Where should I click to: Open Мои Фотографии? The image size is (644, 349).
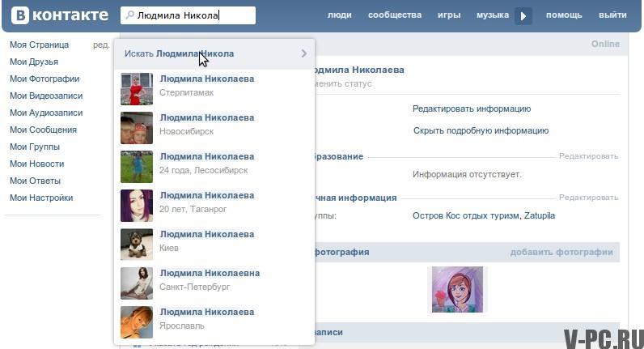pyautogui.click(x=44, y=79)
